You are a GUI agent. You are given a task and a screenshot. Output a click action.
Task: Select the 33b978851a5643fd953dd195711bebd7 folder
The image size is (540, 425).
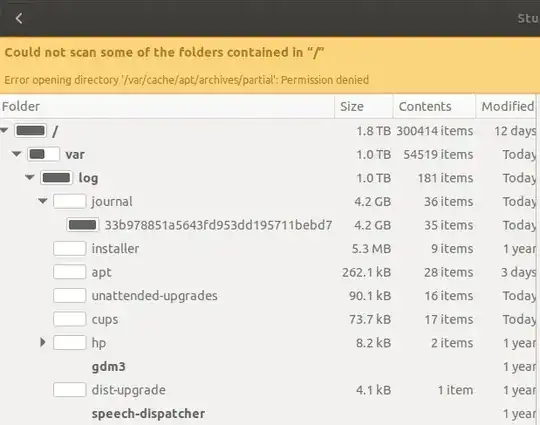(218, 225)
